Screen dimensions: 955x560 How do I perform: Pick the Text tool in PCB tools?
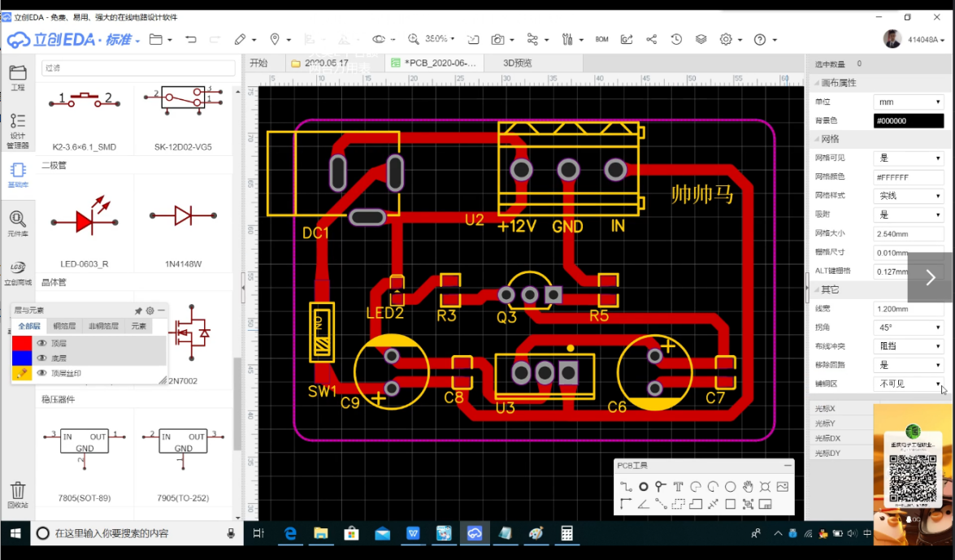click(x=678, y=487)
